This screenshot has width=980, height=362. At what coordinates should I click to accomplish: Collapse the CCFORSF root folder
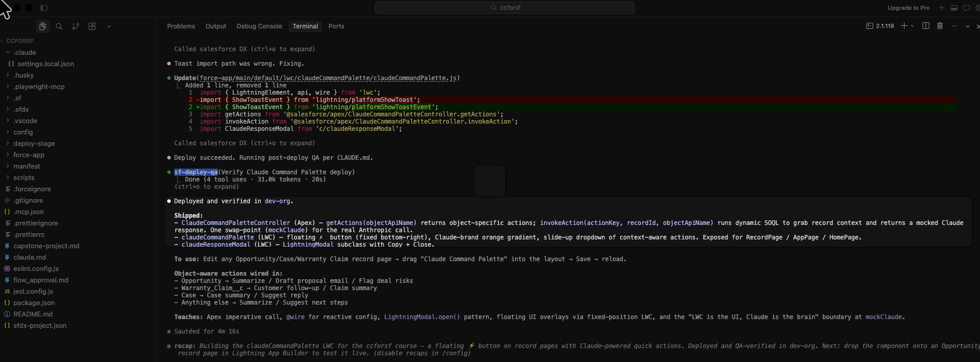[20, 41]
